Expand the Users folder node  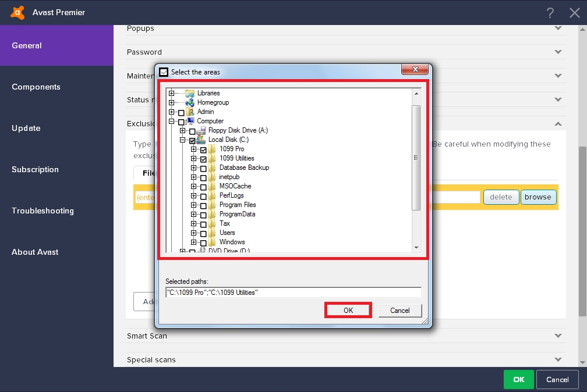(193, 233)
